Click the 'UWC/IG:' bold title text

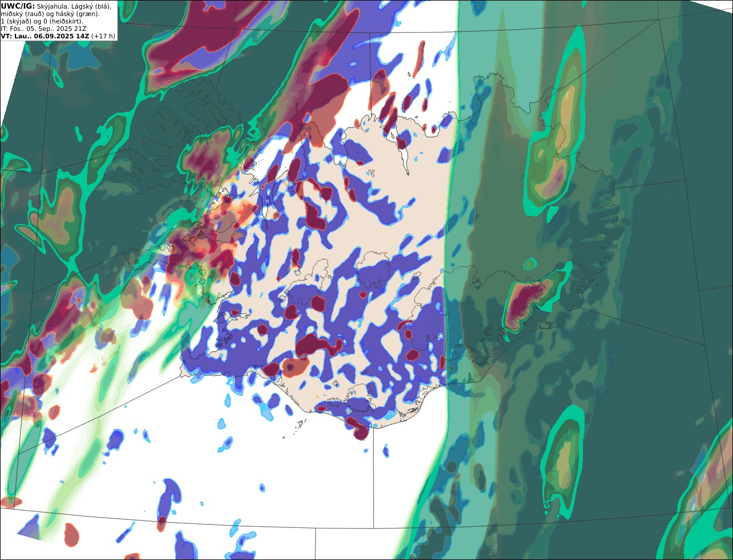coord(18,6)
